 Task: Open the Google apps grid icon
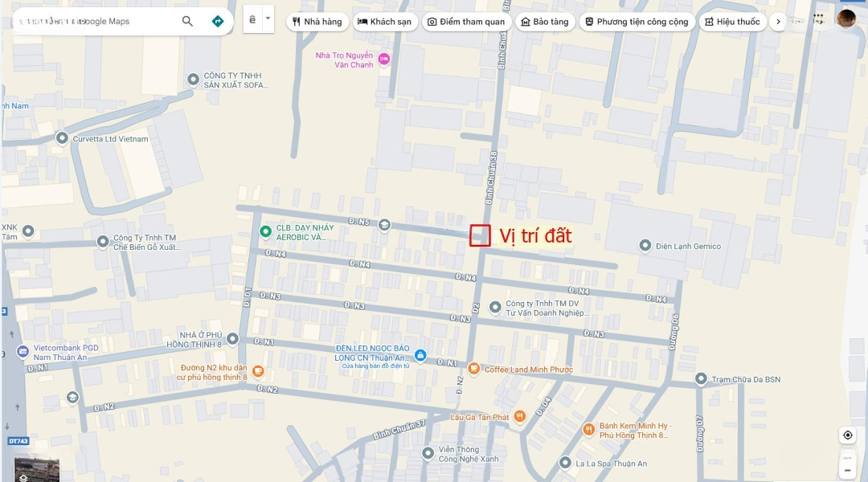819,18
